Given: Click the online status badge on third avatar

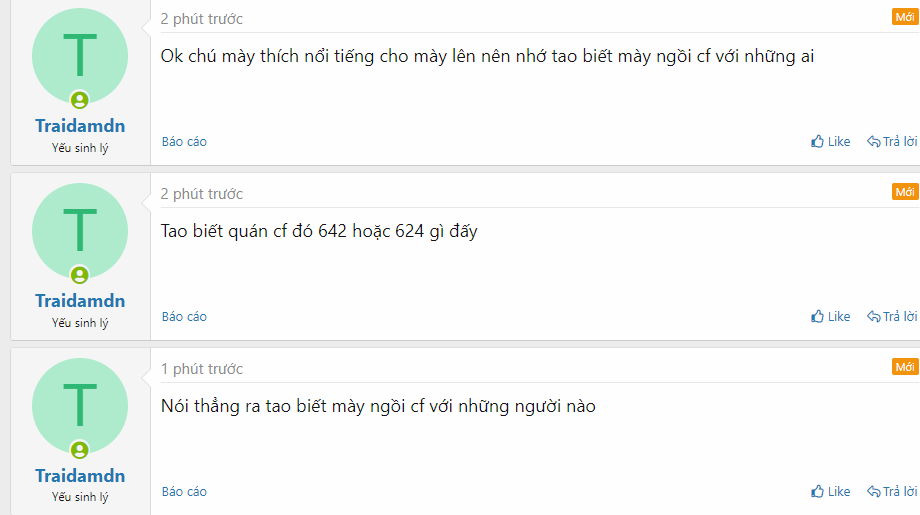Looking at the screenshot, I should 80,450.
